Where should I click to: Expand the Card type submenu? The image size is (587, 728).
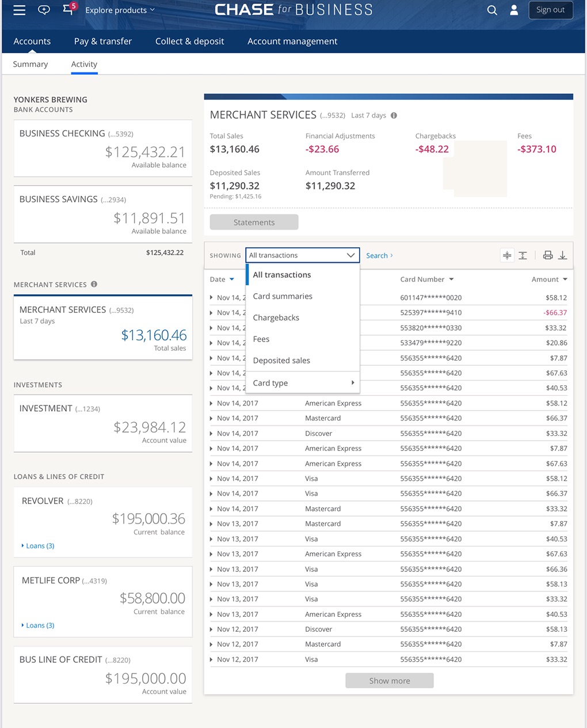[303, 383]
